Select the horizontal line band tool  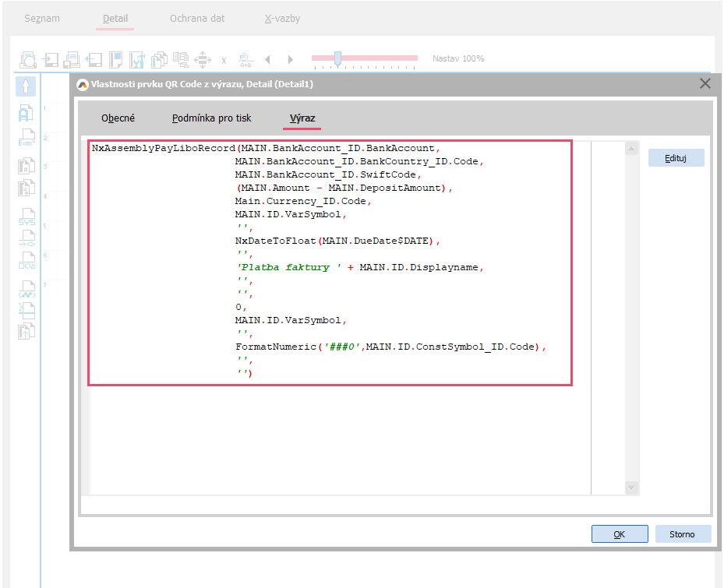26,311
